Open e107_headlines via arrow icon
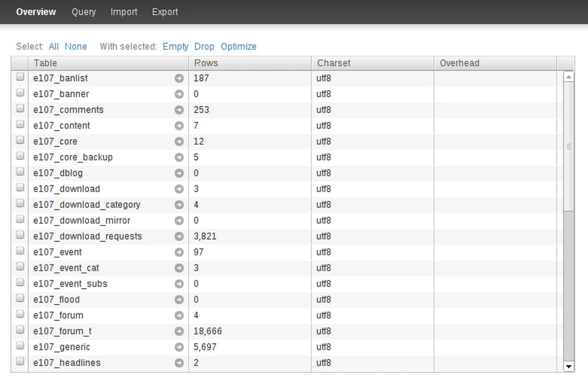The width and height of the screenshot is (588, 387). point(179,363)
